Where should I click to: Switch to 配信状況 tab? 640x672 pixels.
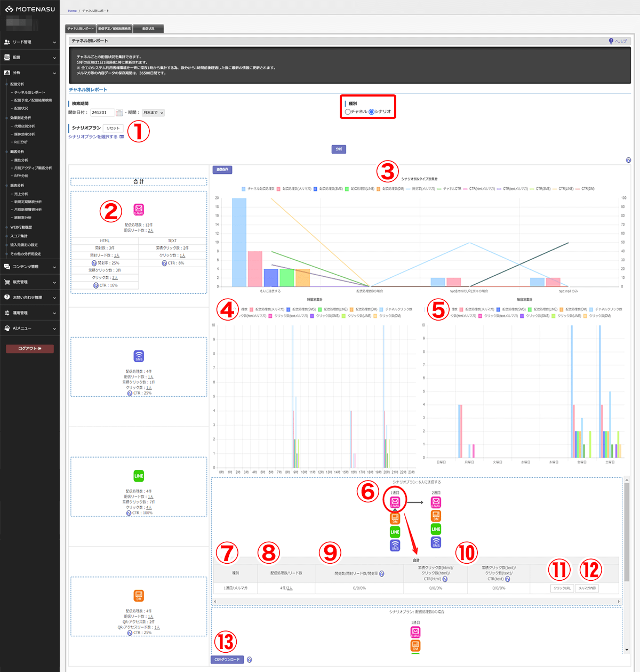tap(148, 29)
